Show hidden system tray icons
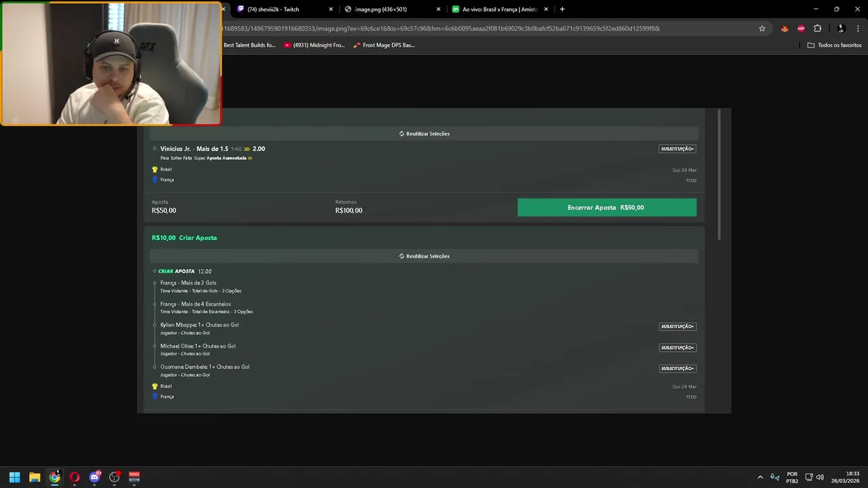868x488 pixels. click(760, 477)
